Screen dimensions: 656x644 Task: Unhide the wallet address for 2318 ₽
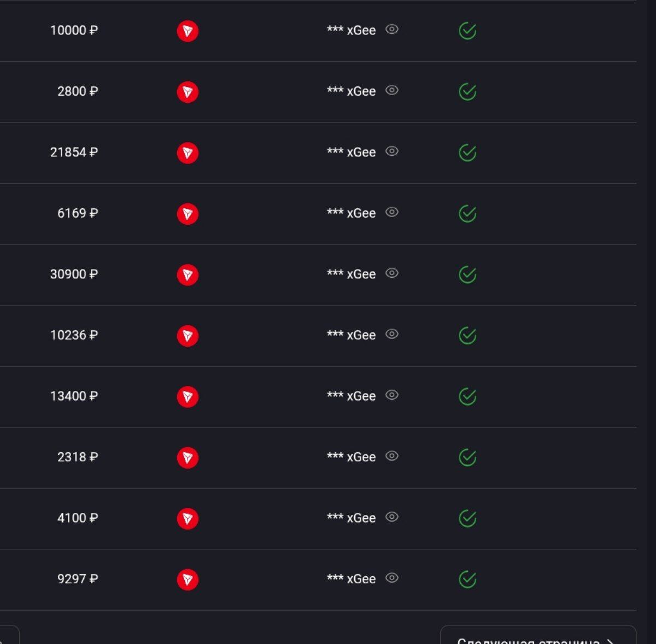click(392, 456)
